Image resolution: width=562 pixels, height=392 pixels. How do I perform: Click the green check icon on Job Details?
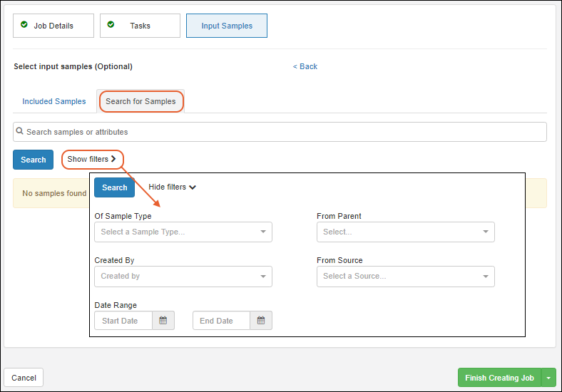[x=24, y=25]
